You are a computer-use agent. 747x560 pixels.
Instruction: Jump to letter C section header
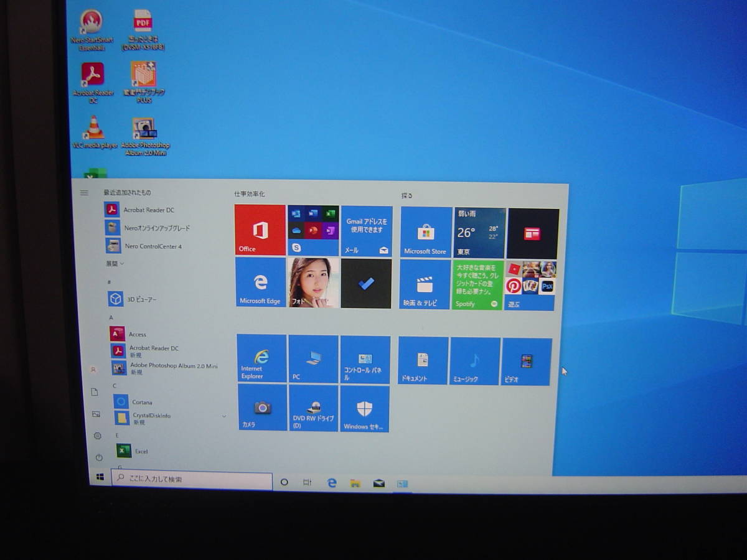(115, 386)
